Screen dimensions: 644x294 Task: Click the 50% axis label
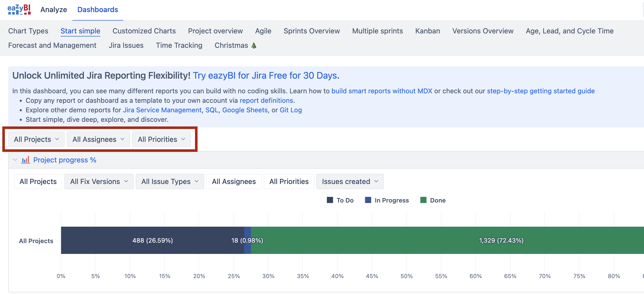tap(407, 276)
